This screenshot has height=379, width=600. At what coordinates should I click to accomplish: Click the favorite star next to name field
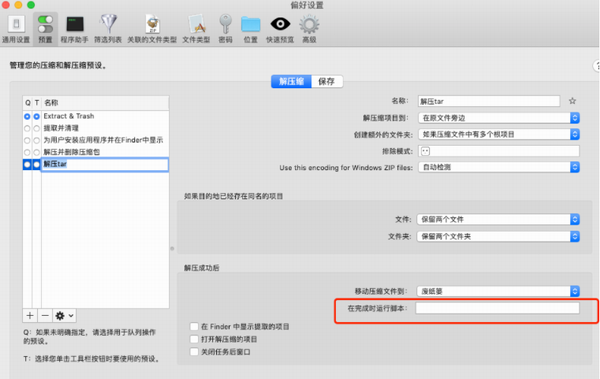pyautogui.click(x=572, y=101)
